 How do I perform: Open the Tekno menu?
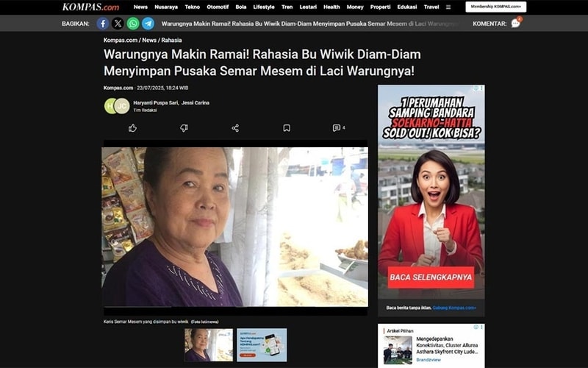193,7
